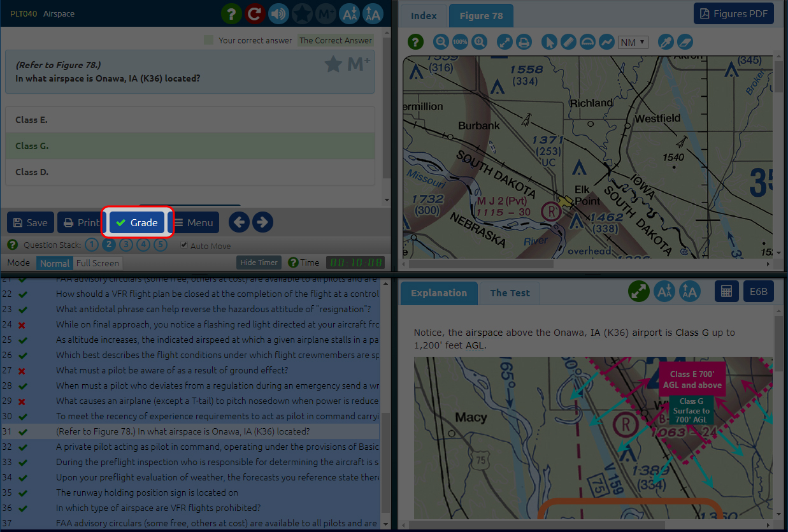Mark question with header star icon

[302, 13]
